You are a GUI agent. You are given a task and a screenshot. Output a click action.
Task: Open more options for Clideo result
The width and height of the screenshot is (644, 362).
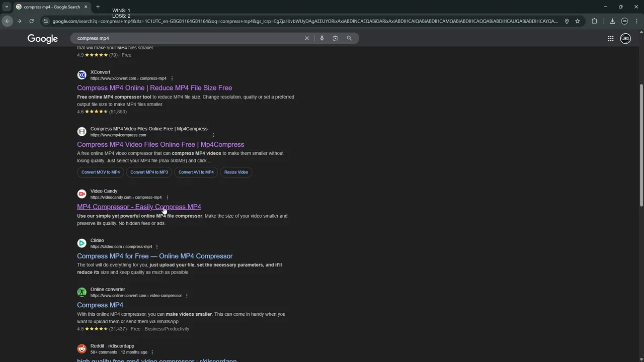tap(157, 247)
